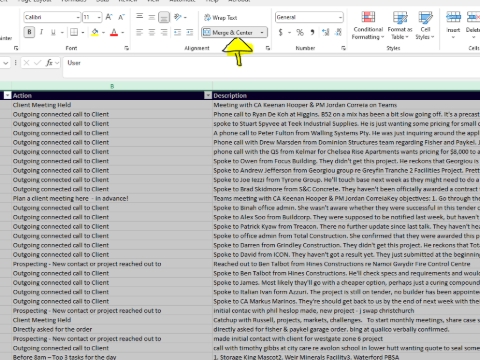Open General number format dropdown

[x=340, y=17]
